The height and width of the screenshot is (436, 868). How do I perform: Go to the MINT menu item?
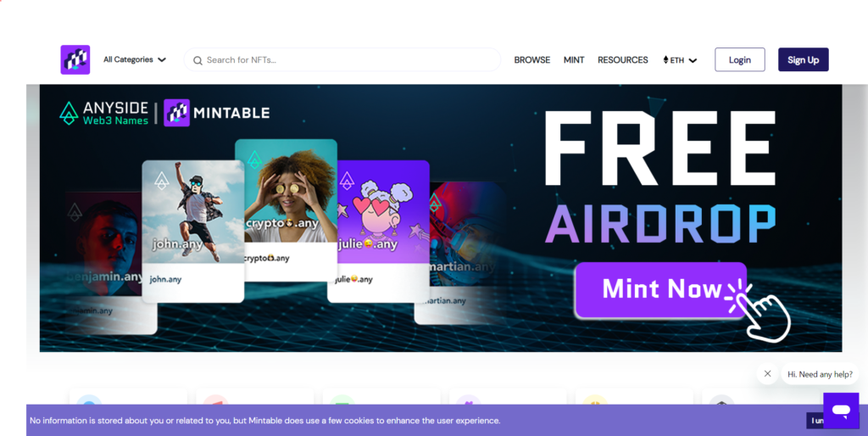[574, 60]
